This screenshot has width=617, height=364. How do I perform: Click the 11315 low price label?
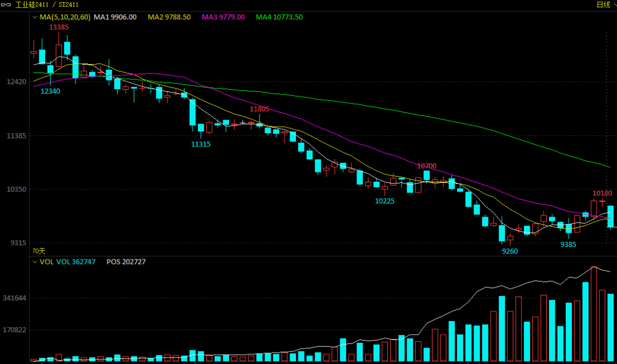(x=201, y=145)
